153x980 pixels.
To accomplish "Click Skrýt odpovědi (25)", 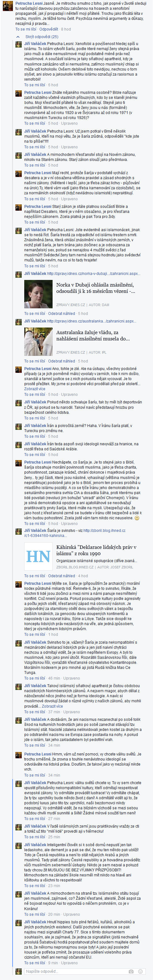I will [x=42, y=37].
